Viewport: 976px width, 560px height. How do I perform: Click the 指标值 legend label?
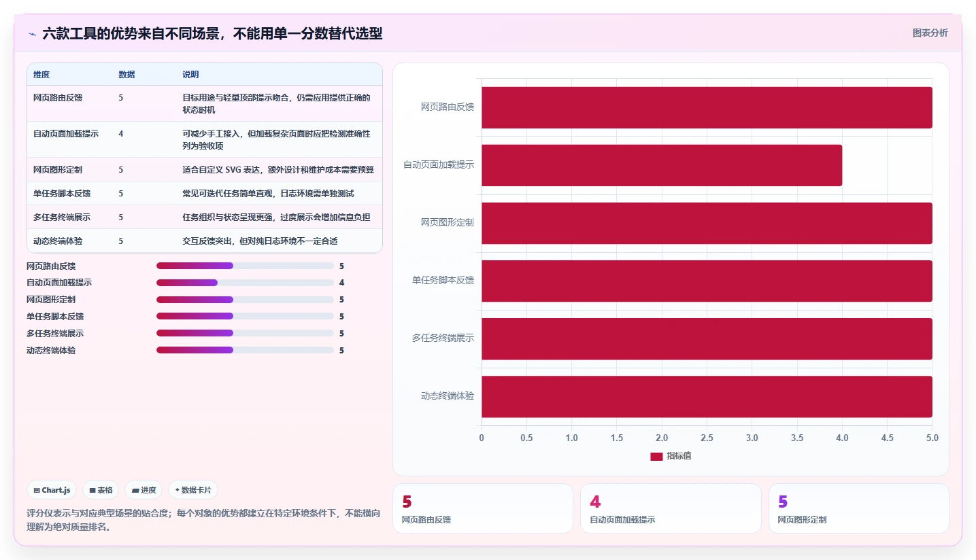(x=679, y=456)
